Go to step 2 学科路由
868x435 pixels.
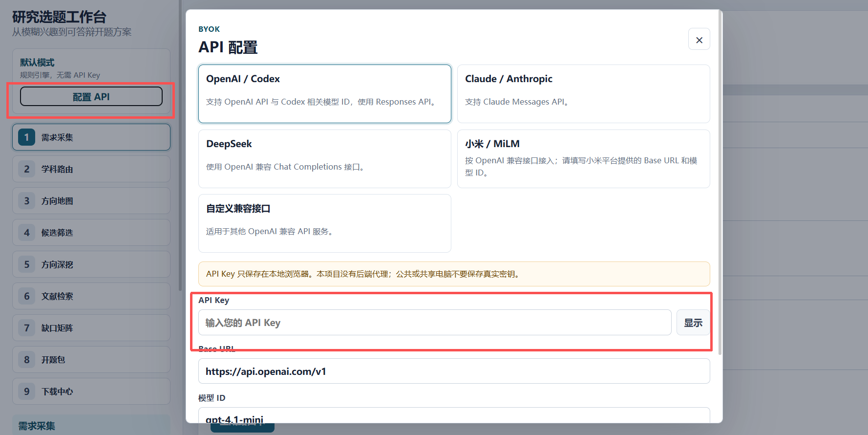coord(91,169)
